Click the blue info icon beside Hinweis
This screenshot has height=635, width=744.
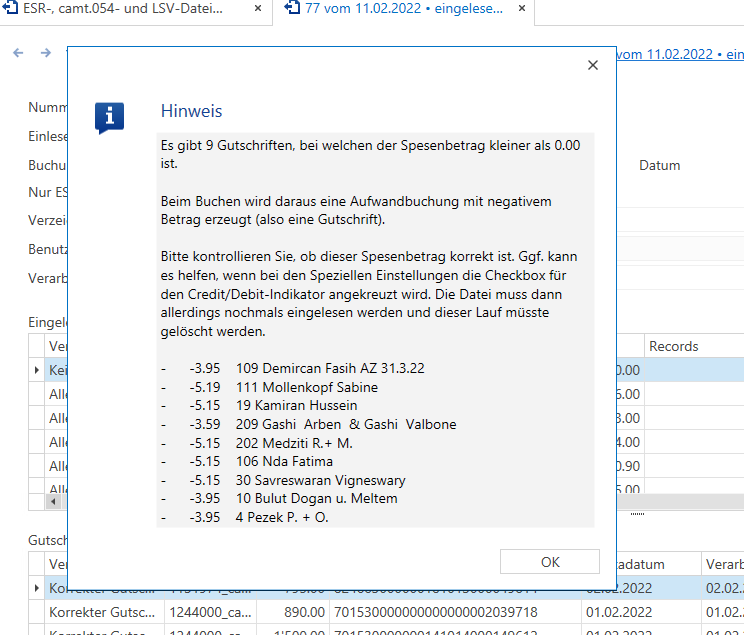click(110, 117)
